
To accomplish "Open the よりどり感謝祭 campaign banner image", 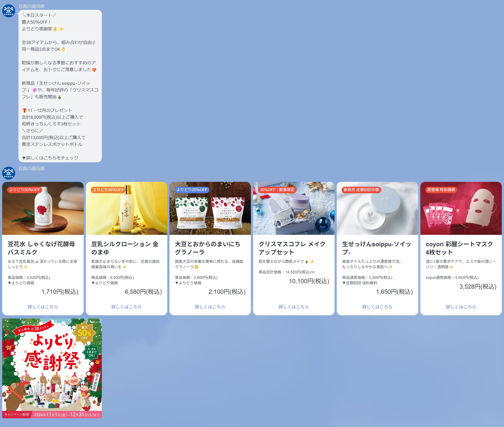I will pos(52,368).
